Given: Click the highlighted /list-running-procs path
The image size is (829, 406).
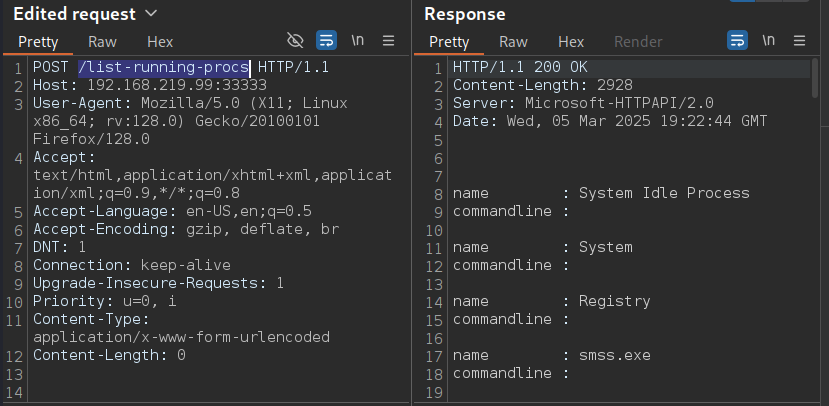Looking at the screenshot, I should point(164,67).
